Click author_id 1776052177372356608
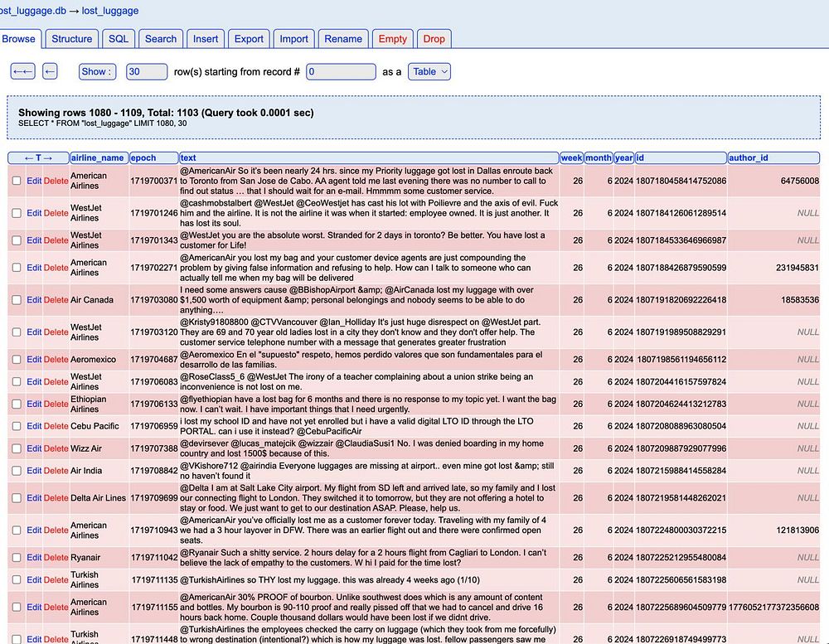This screenshot has width=829, height=644. (773, 607)
